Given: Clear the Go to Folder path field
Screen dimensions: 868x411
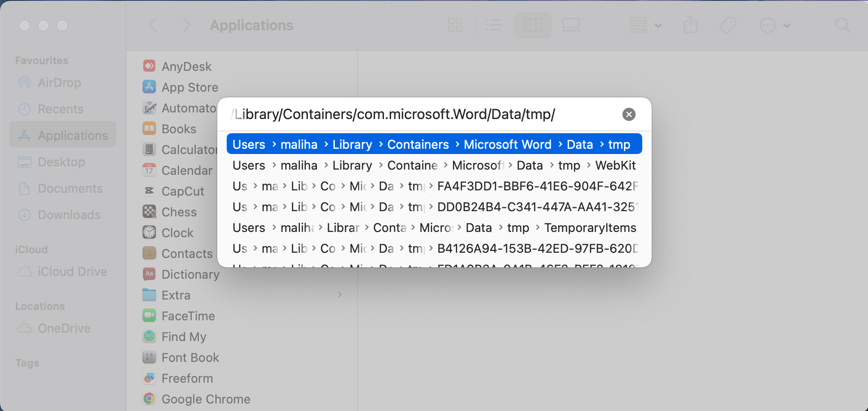Looking at the screenshot, I should coord(629,114).
